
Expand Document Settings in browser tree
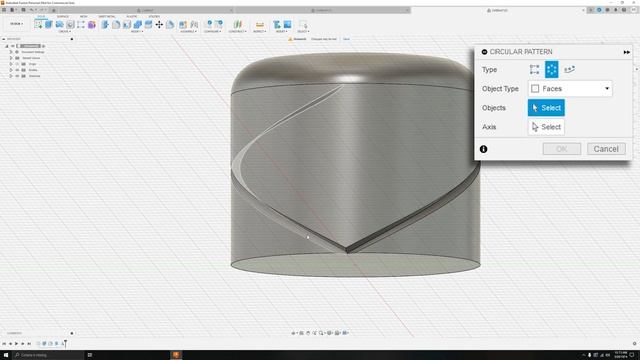click(11, 52)
